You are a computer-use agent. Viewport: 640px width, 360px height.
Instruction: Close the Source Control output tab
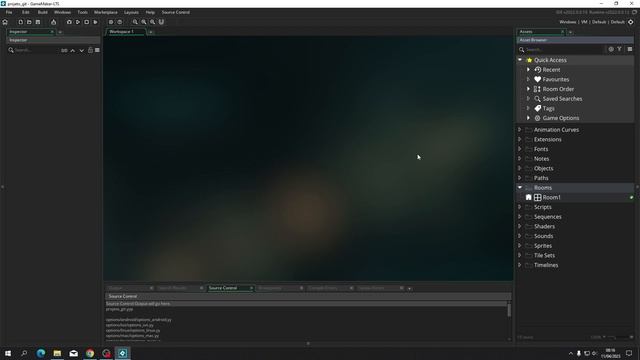tap(251, 288)
